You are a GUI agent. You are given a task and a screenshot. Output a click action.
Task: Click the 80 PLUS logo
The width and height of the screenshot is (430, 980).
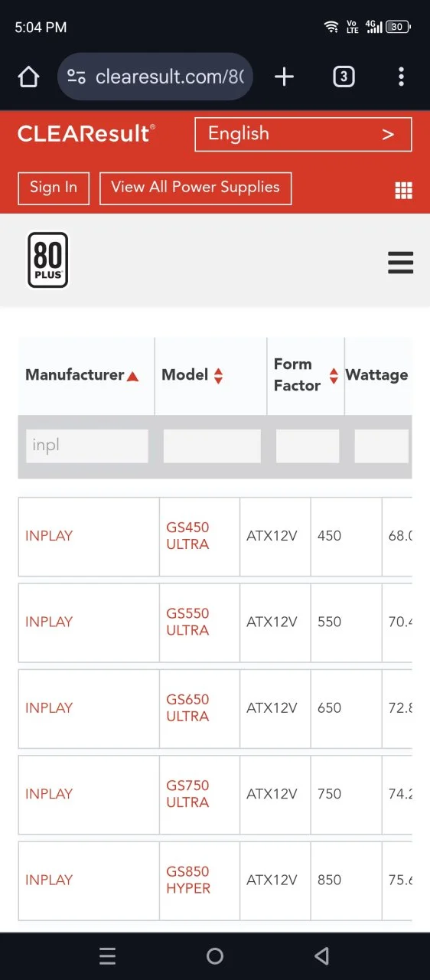tap(48, 260)
